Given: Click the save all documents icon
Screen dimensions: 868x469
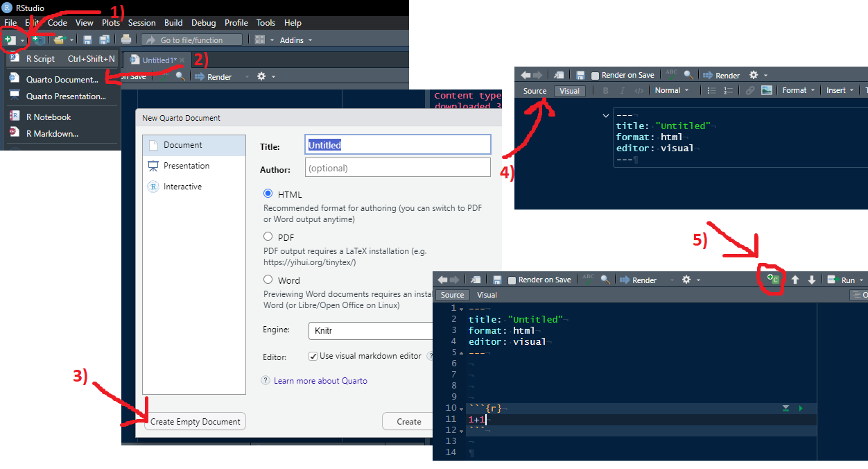Looking at the screenshot, I should [x=104, y=40].
